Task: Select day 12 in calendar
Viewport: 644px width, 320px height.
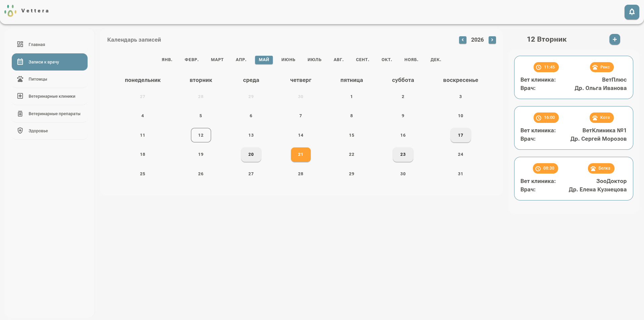Action: pyautogui.click(x=201, y=135)
